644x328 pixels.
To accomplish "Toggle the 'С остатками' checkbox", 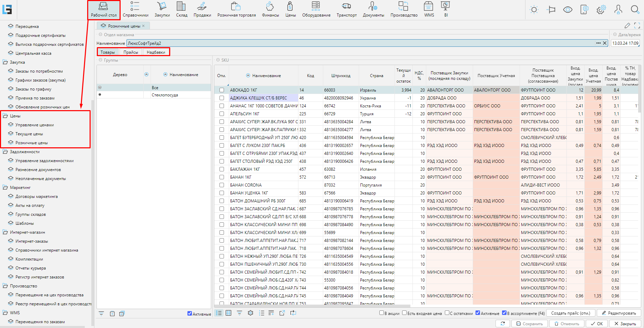I will 447,313.
